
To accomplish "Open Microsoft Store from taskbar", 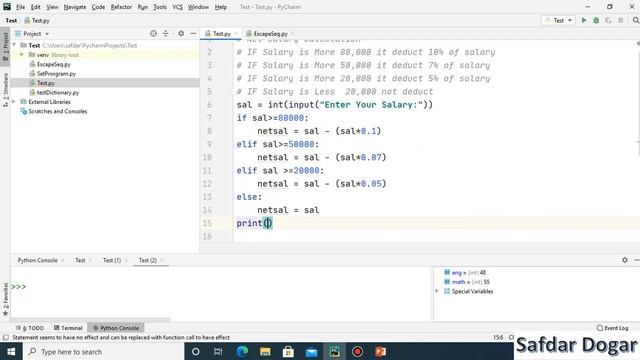I will point(288,351).
